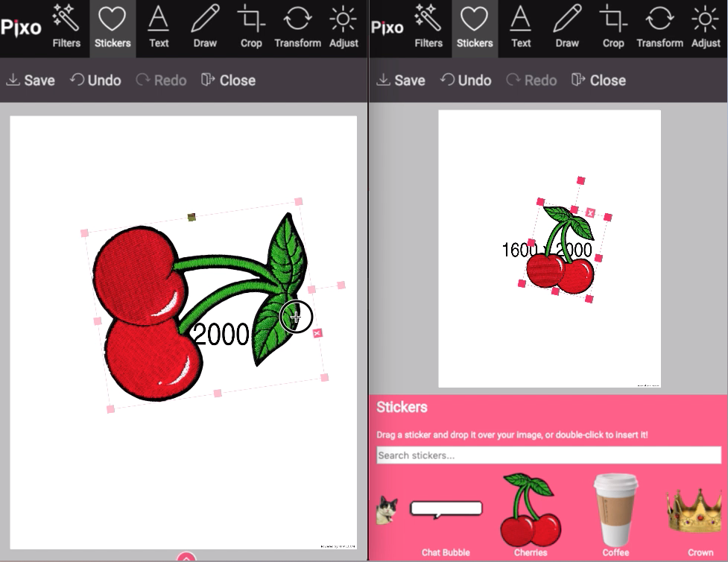The image size is (728, 562).
Task: Undo the last change in the right editor
Action: (465, 80)
